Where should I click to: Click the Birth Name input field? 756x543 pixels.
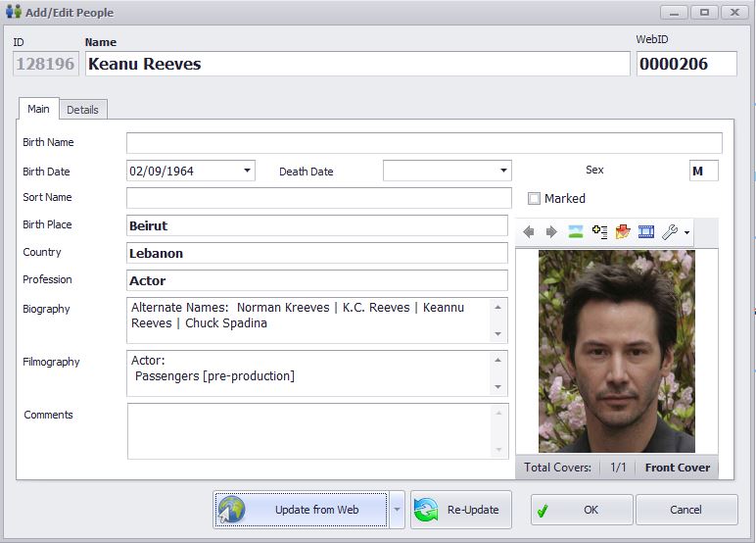[424, 143]
